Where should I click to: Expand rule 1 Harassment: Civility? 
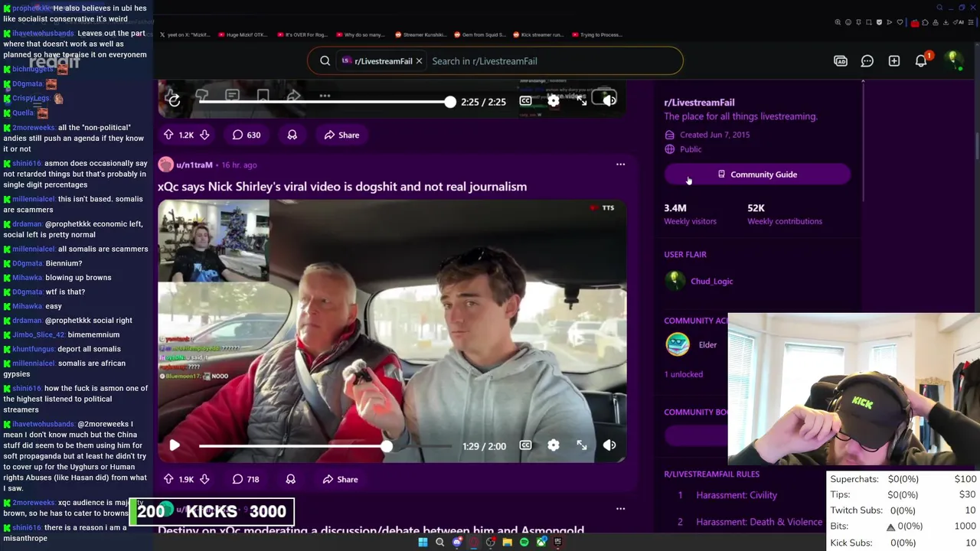click(737, 495)
